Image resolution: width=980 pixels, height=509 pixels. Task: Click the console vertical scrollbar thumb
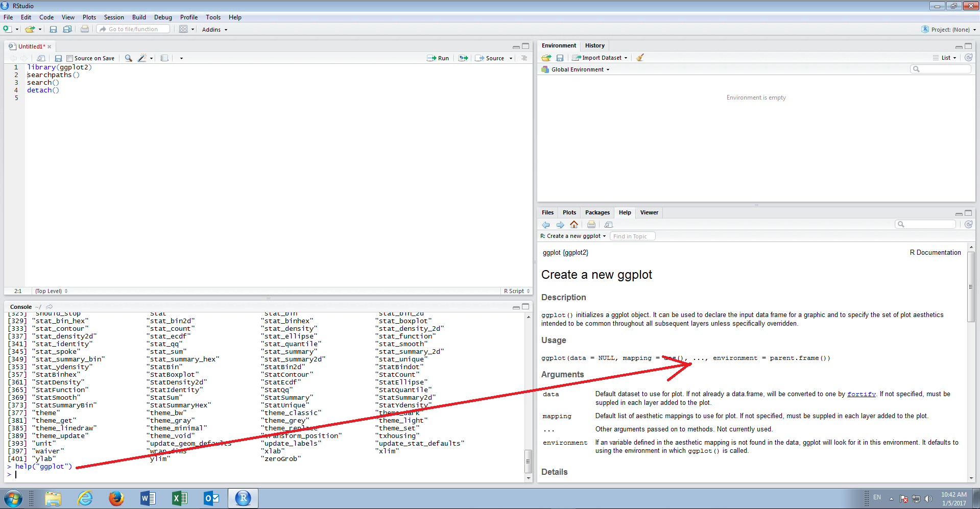point(528,461)
